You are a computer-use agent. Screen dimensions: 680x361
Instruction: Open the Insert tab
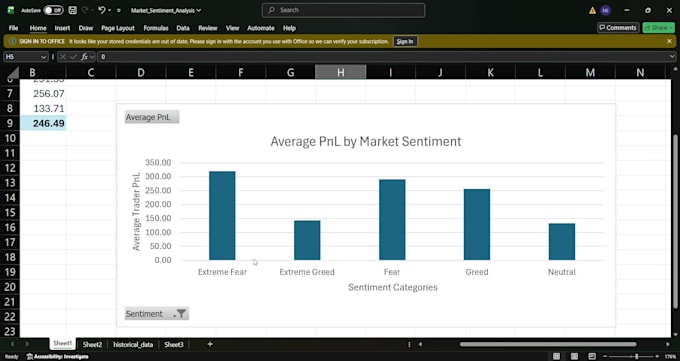point(62,28)
